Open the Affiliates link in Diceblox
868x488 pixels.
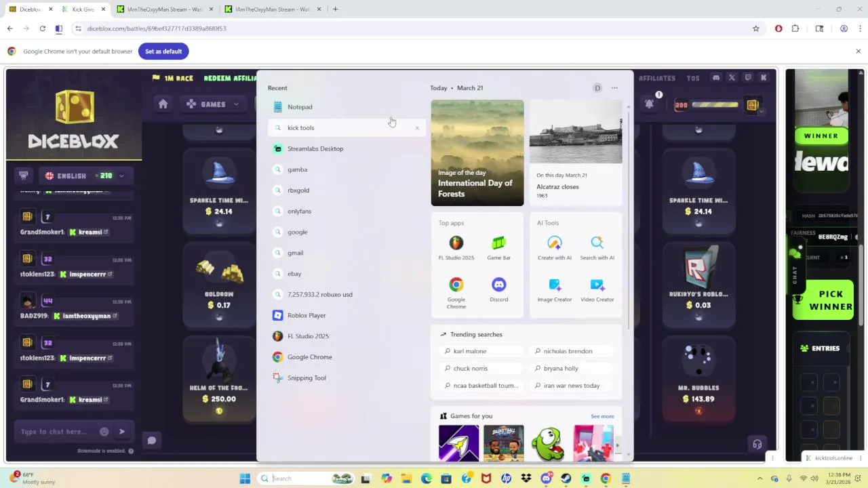pyautogui.click(x=657, y=78)
